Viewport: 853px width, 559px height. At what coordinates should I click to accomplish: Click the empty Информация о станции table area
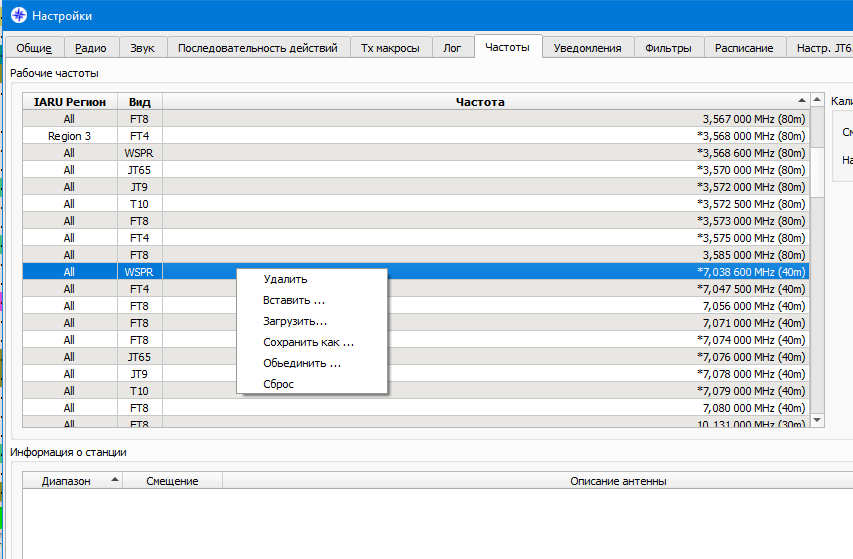click(x=437, y=524)
